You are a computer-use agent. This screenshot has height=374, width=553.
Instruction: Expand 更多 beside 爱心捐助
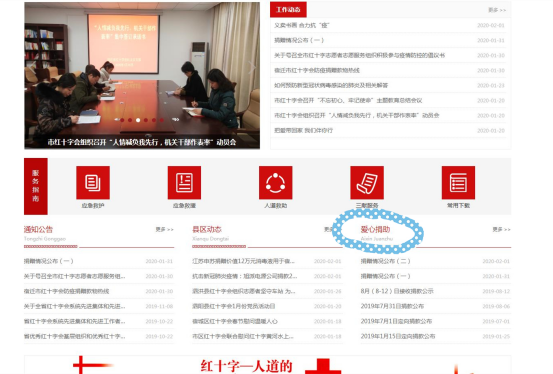[x=502, y=229]
